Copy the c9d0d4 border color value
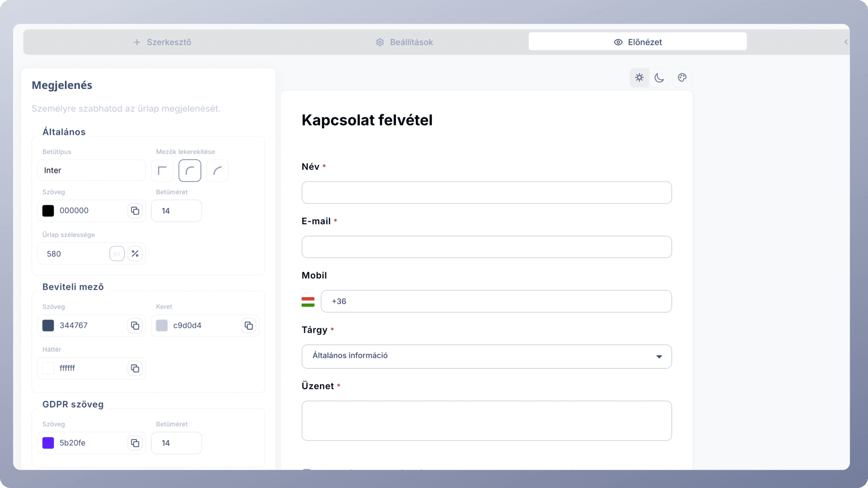 249,325
